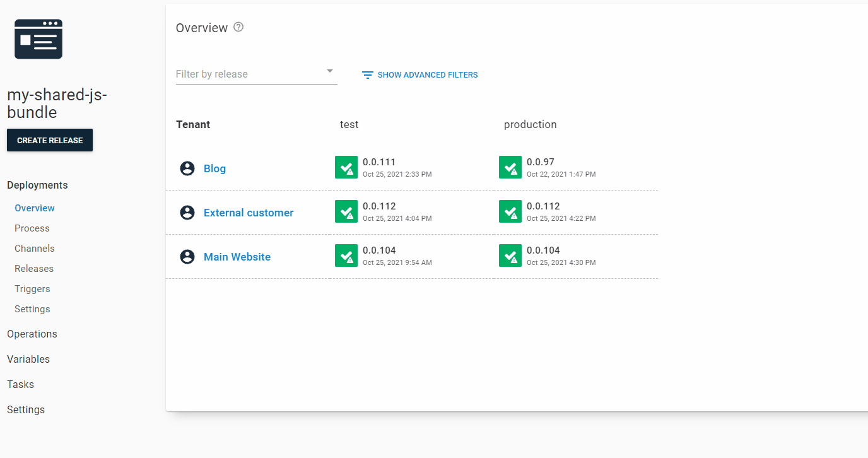
Task: Open the Tasks section
Action: pos(21,384)
